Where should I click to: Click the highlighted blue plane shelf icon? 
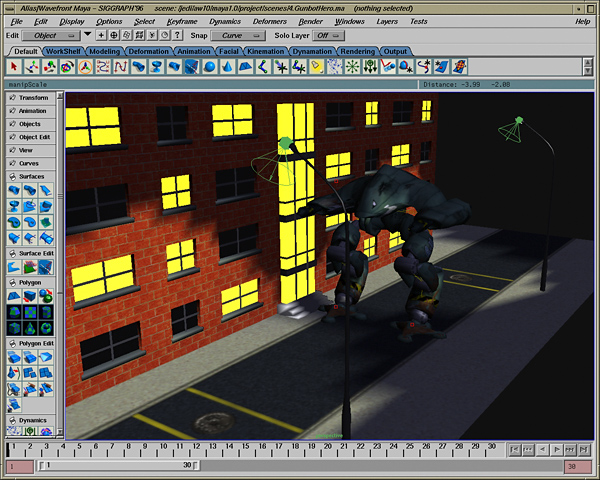point(192,67)
